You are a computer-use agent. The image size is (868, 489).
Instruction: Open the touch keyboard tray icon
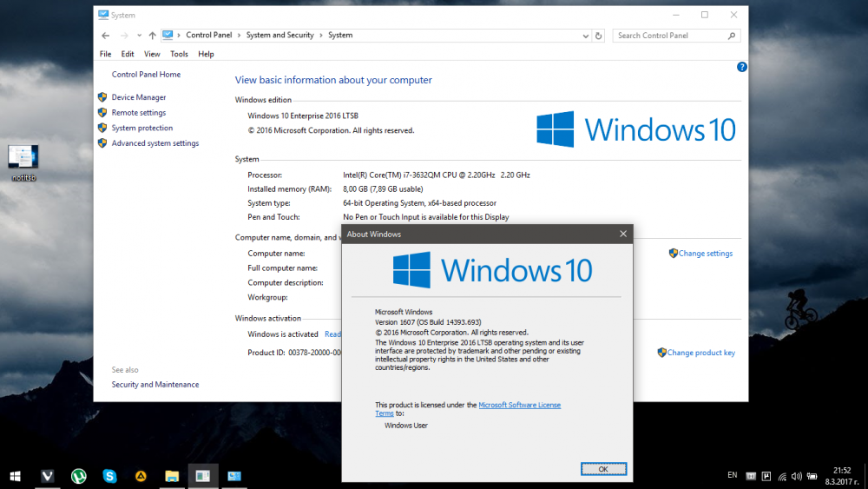(x=751, y=476)
